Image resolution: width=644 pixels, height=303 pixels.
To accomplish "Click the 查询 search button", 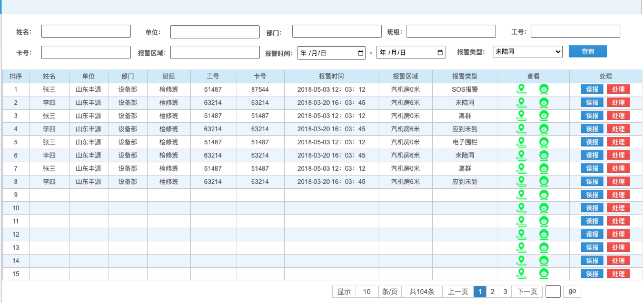I will (x=588, y=51).
